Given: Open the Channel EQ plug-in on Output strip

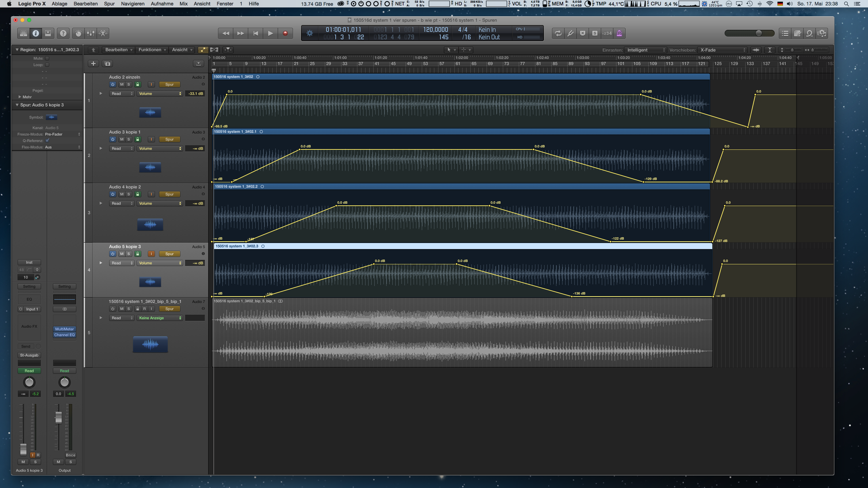Looking at the screenshot, I should (x=64, y=335).
